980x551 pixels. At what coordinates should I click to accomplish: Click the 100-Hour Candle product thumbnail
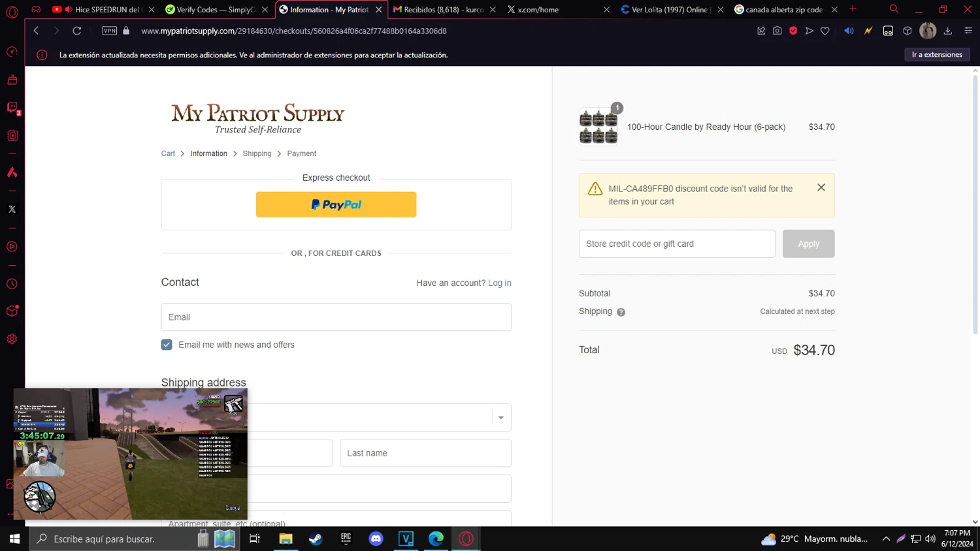tap(598, 127)
